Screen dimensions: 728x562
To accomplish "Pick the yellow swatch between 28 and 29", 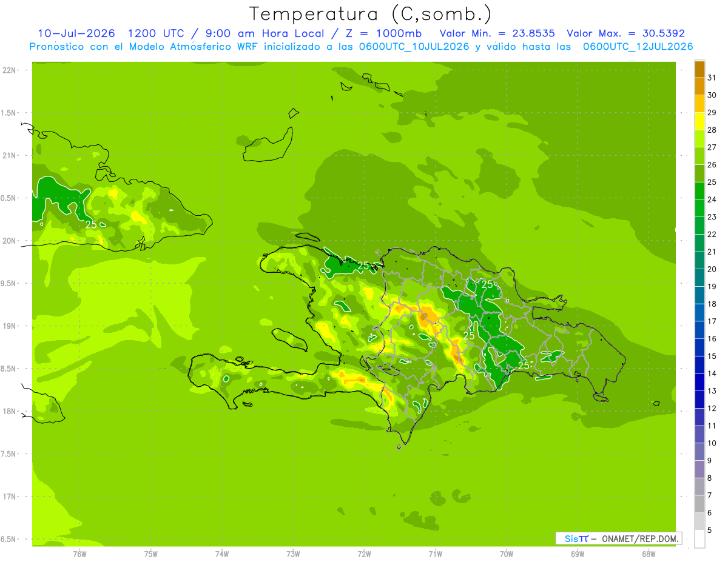I will pyautogui.click(x=699, y=121).
